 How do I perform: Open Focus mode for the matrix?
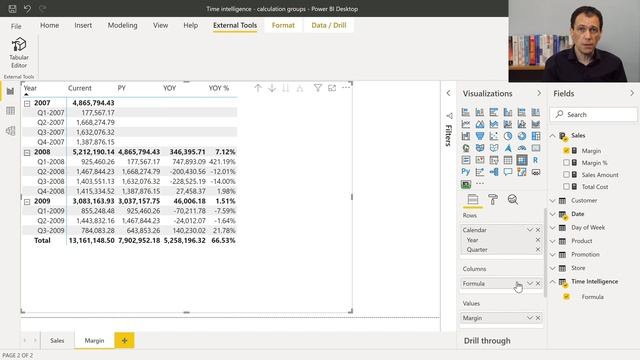pos(332,88)
